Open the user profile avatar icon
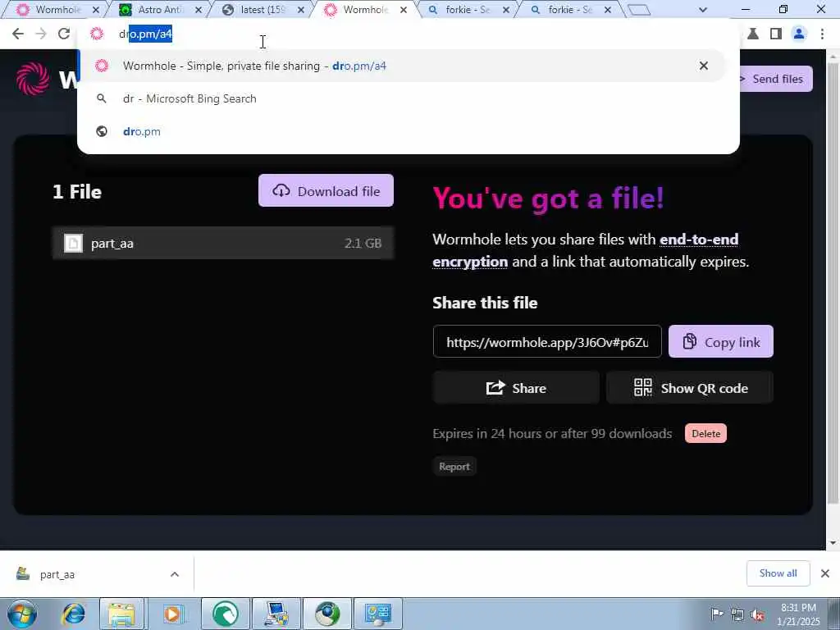840x630 pixels. tap(799, 34)
